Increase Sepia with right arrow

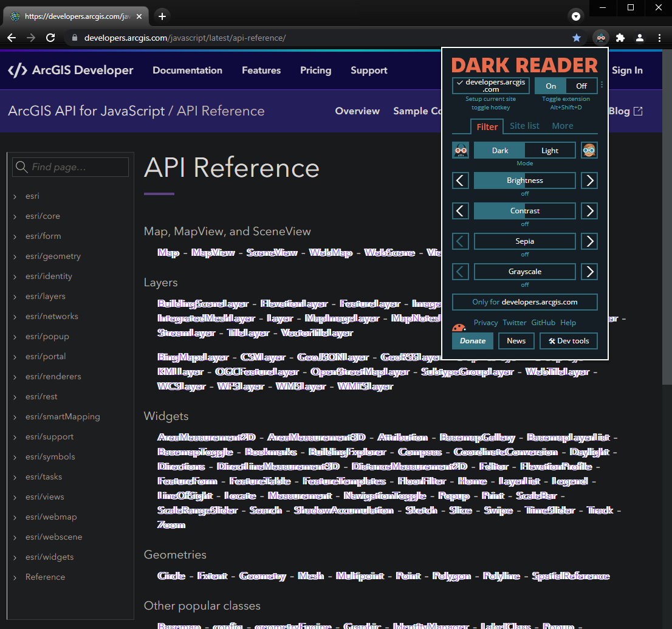tap(589, 241)
